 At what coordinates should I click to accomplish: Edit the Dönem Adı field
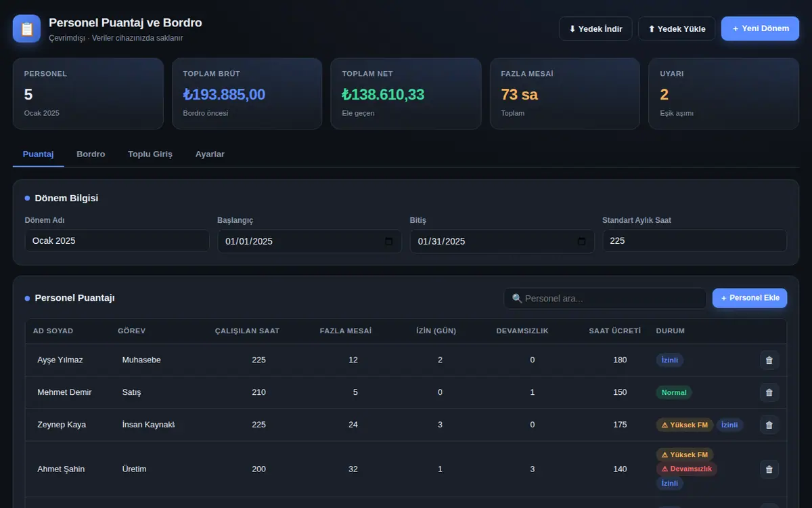point(117,241)
